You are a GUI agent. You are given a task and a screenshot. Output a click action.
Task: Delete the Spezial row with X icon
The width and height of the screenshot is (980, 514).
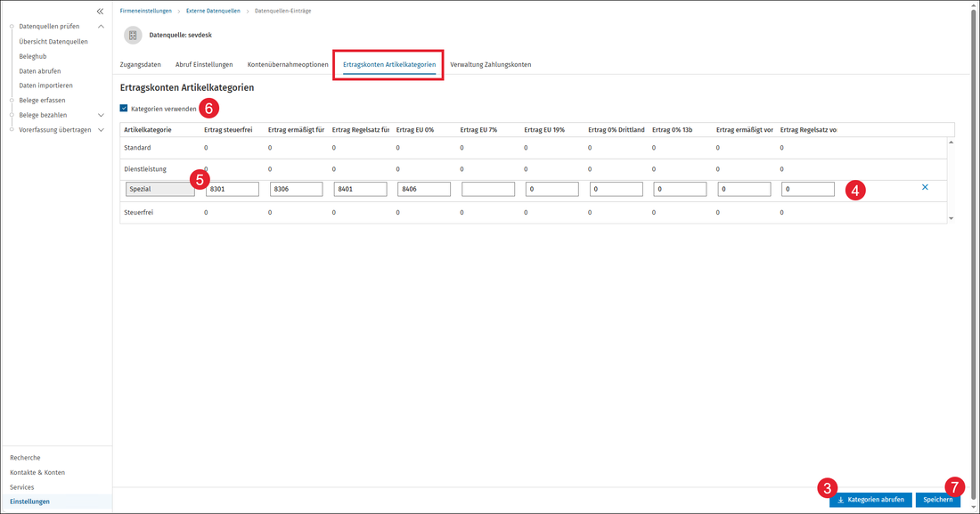[x=925, y=188]
